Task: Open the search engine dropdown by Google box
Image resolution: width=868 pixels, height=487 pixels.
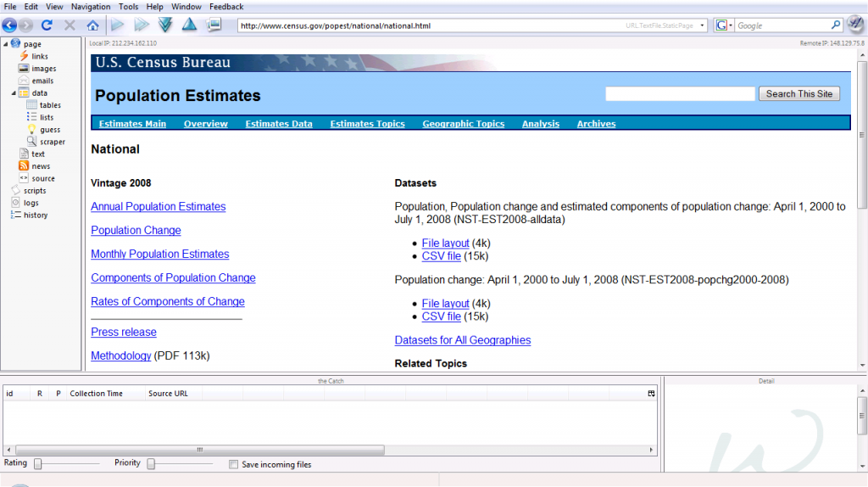Action: click(x=724, y=25)
